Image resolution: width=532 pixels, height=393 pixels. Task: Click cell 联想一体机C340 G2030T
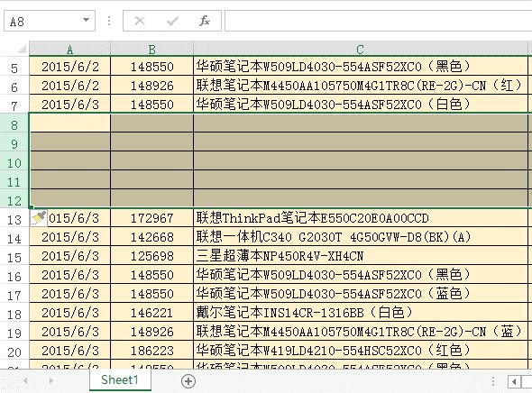tap(361, 237)
